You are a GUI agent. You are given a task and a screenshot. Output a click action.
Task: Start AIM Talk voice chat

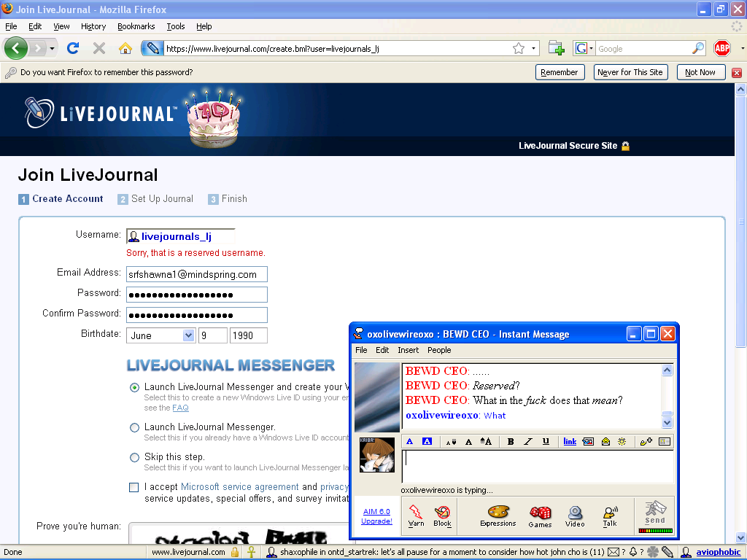point(610,516)
